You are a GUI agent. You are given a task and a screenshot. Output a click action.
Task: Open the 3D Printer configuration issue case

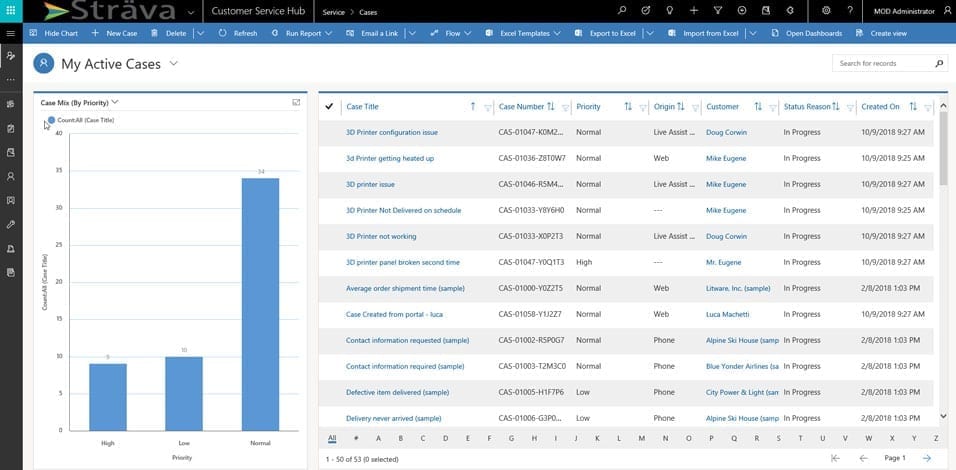click(x=391, y=132)
